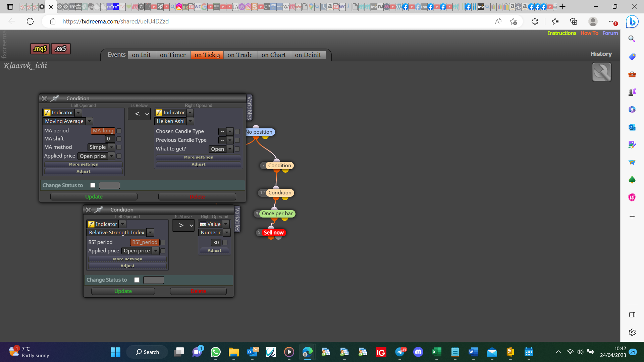The height and width of the screenshot is (362, 644).
Task: Select the Sell now block
Action: [274, 233]
